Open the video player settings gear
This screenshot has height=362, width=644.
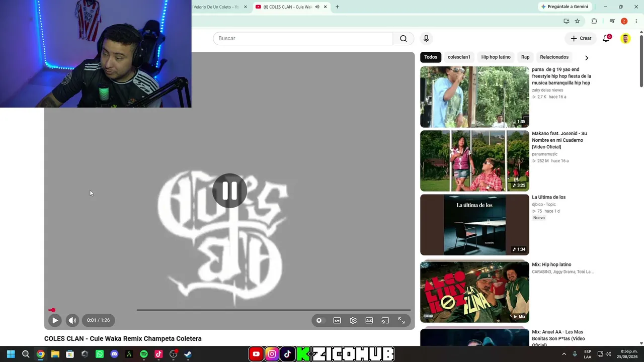[x=353, y=320]
